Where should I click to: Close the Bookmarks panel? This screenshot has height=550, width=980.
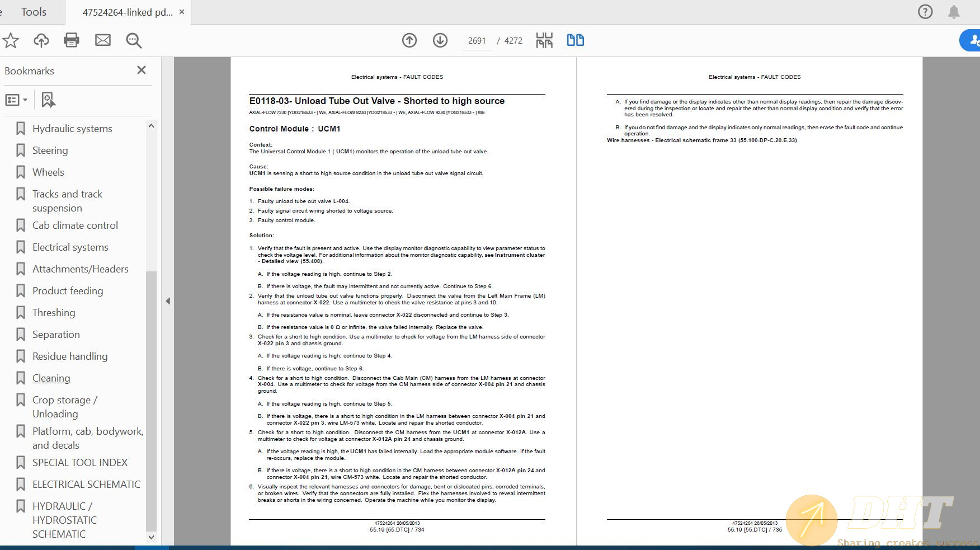(x=142, y=70)
